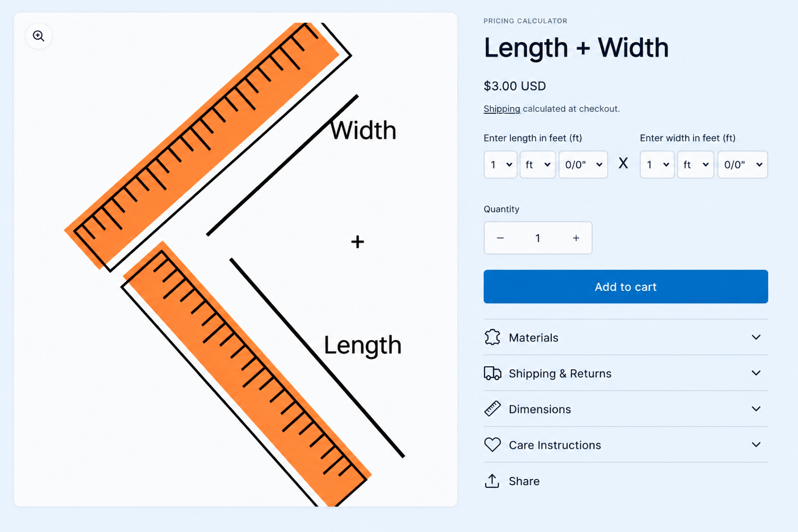Screen dimensions: 798x532
Task: Open the length number dropdown
Action: 501,165
